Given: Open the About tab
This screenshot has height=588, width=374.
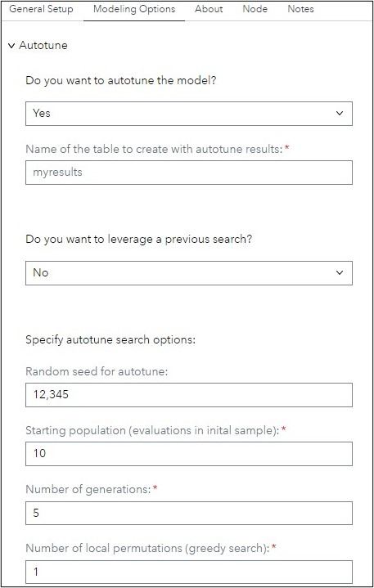Looking at the screenshot, I should [209, 9].
